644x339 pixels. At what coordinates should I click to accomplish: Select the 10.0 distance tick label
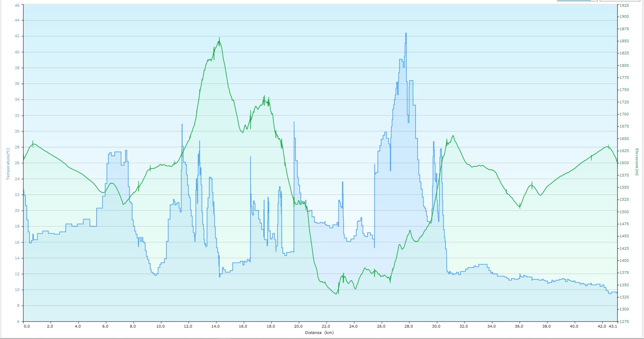click(x=161, y=326)
